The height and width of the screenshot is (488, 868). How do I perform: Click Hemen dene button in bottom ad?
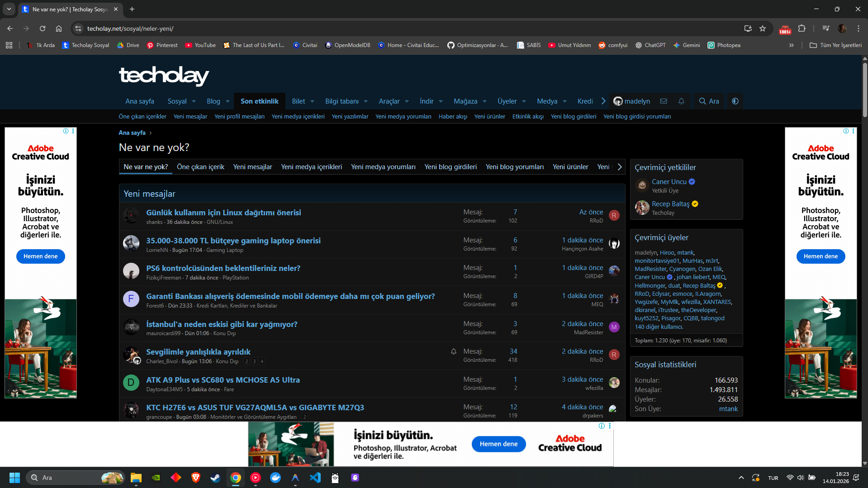(x=498, y=444)
